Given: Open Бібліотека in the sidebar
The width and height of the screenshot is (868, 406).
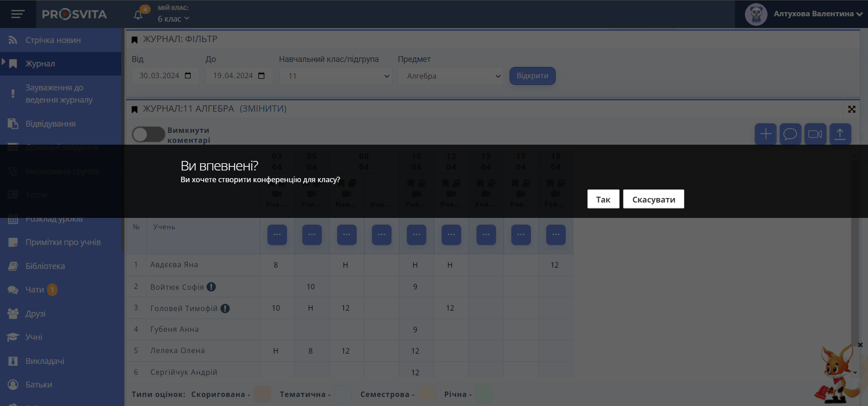Looking at the screenshot, I should (x=45, y=266).
